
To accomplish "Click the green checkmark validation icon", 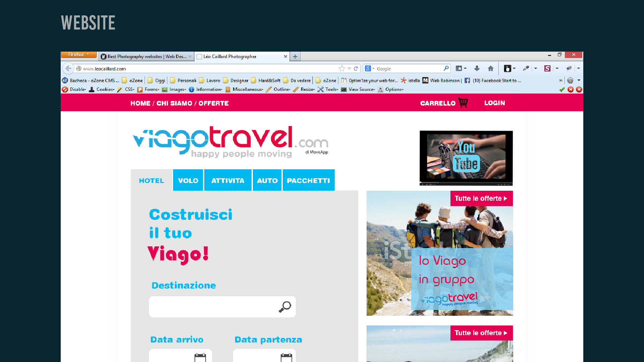I will point(562,89).
